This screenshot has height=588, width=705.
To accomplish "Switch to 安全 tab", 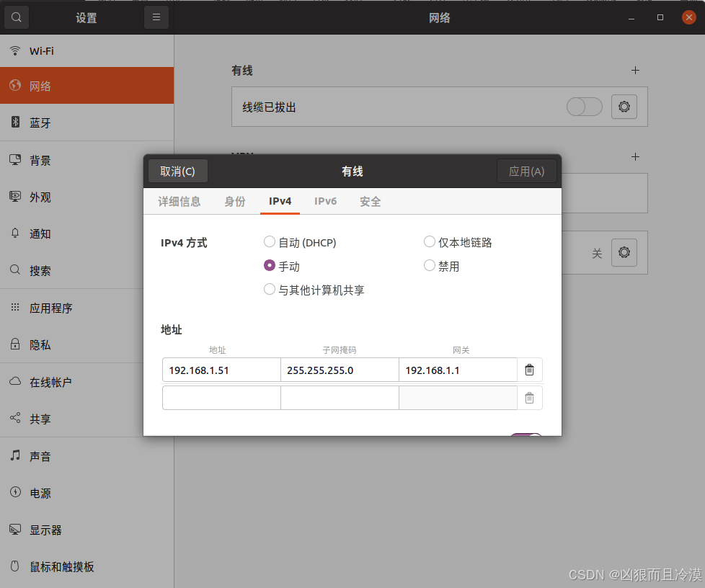I will pos(371,201).
